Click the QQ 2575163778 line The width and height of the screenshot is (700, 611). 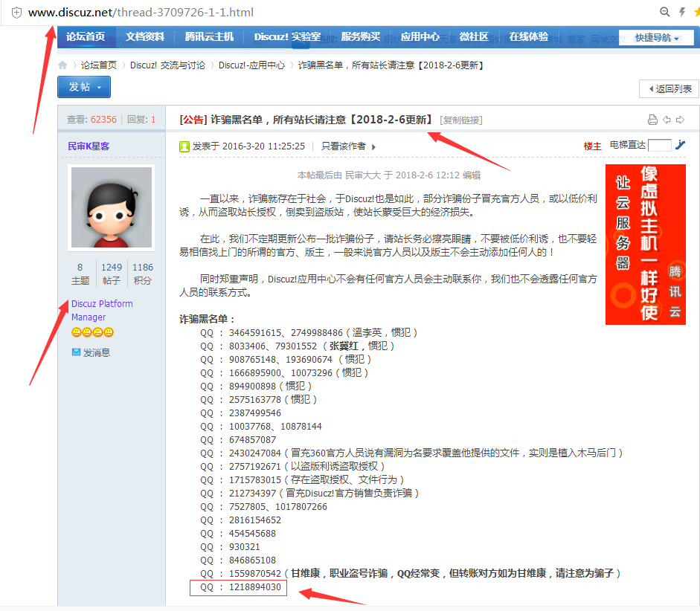point(258,400)
